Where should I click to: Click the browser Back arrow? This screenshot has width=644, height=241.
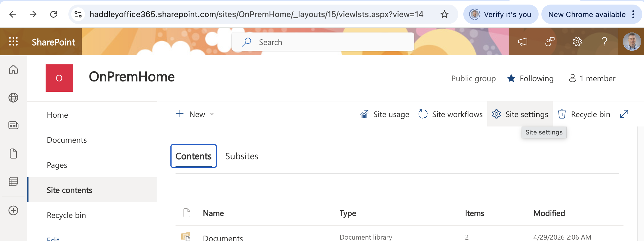tap(13, 14)
